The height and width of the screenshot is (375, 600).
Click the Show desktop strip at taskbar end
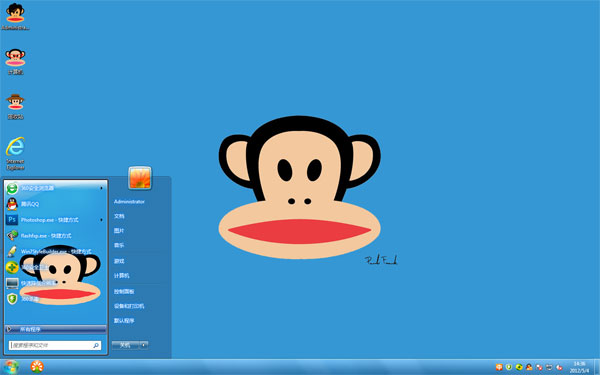(597, 367)
